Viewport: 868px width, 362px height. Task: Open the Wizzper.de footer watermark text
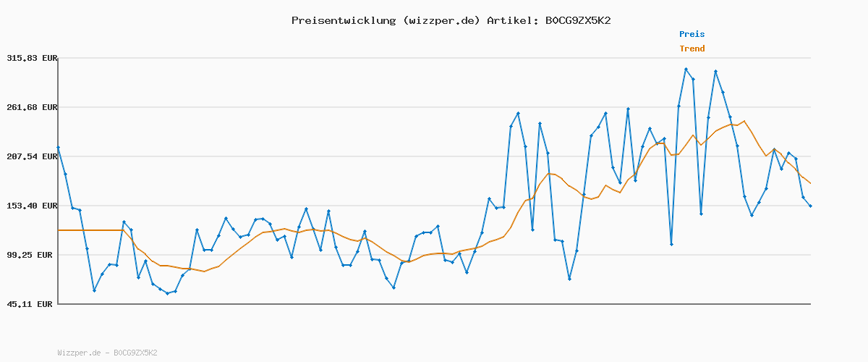point(107,353)
